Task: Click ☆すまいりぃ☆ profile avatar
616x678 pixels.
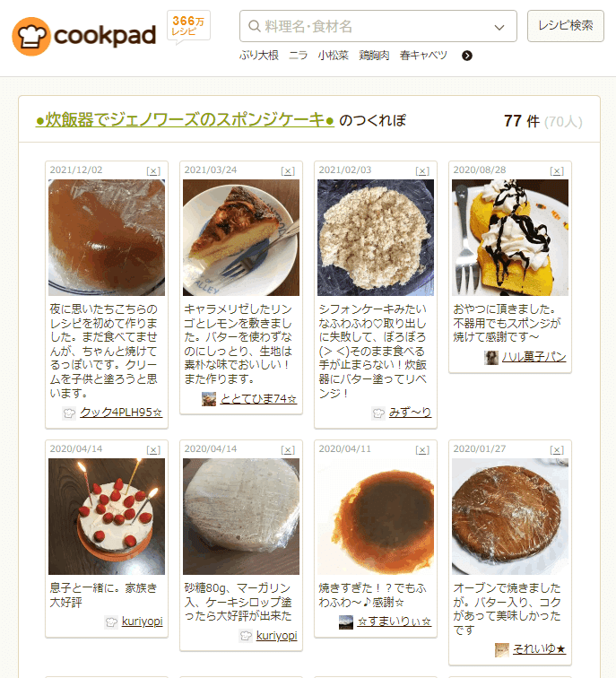Action: coord(346,621)
